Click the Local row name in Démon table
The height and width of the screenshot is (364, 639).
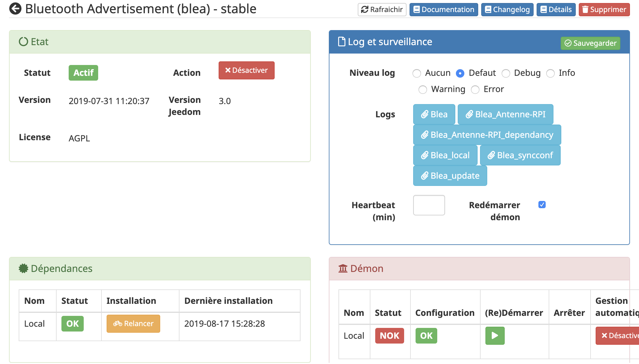pos(354,336)
